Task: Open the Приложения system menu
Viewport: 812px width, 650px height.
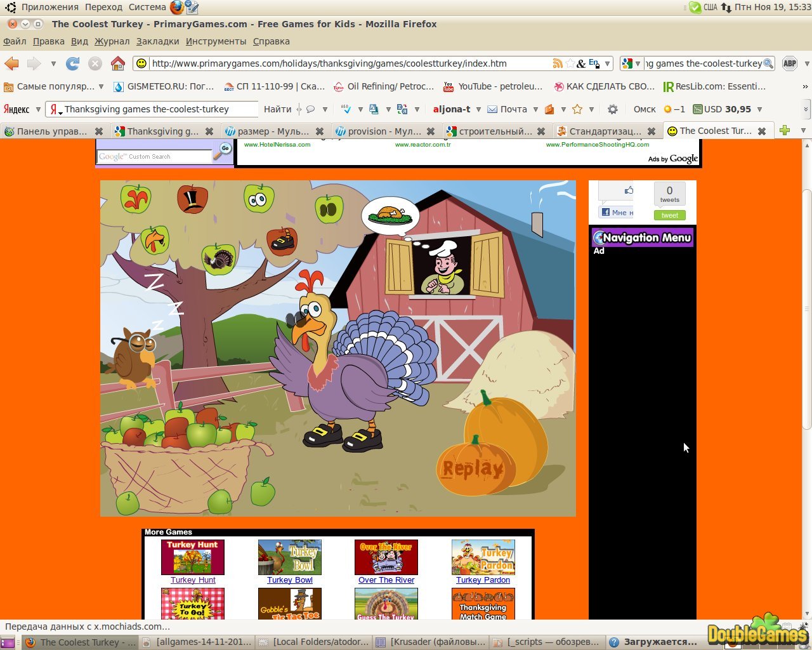Action: click(50, 8)
